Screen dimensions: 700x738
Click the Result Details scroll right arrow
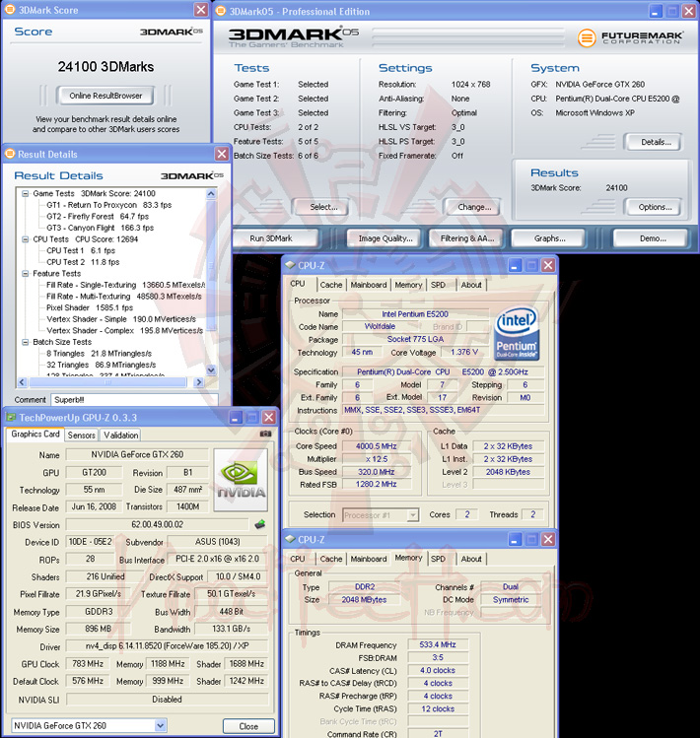coord(199,382)
